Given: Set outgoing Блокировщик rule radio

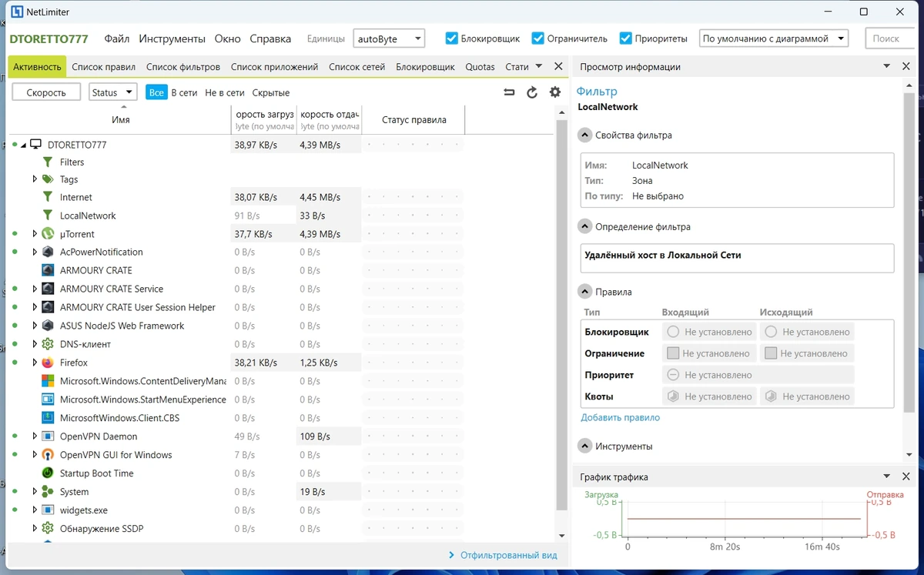Looking at the screenshot, I should pyautogui.click(x=771, y=332).
